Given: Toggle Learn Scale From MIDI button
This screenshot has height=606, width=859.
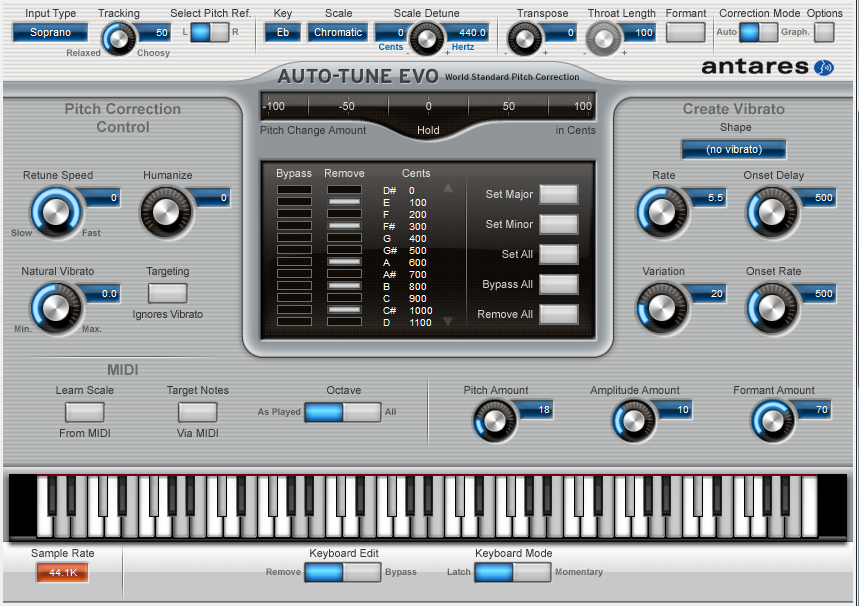Looking at the screenshot, I should pos(84,412).
